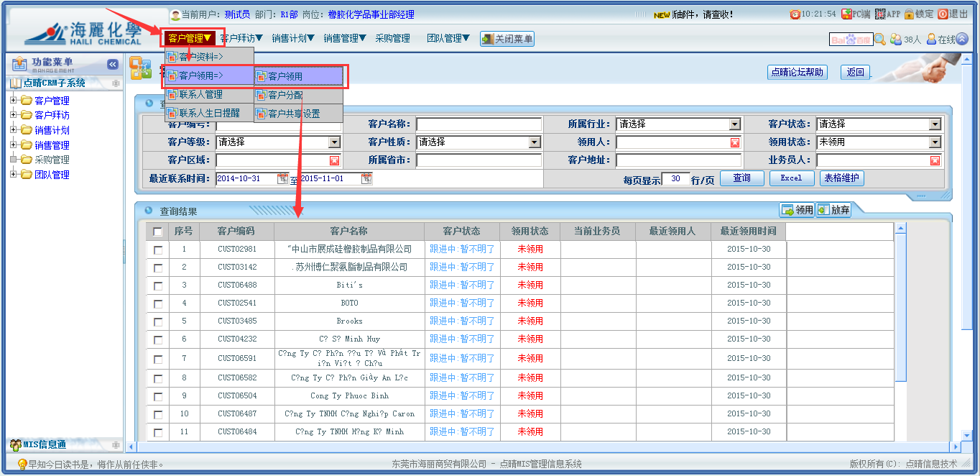The height and width of the screenshot is (476, 980).
Task: Open the 联系人管理 menu entry
Action: pos(200,94)
